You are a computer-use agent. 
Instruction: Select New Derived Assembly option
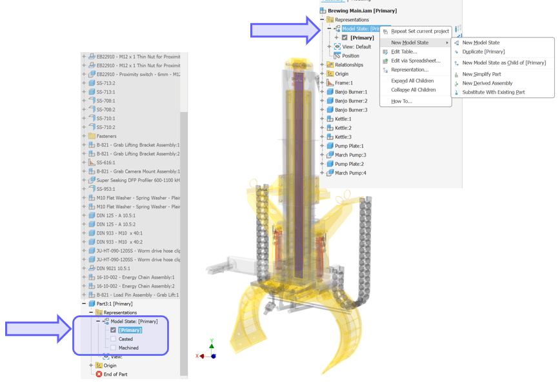[x=488, y=83]
